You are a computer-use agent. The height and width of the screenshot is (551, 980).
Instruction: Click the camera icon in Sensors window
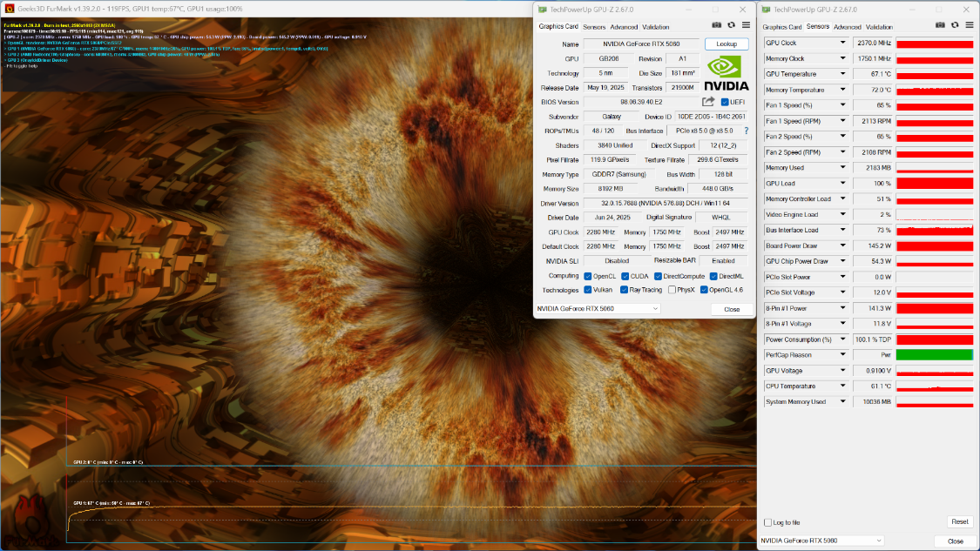940,25
